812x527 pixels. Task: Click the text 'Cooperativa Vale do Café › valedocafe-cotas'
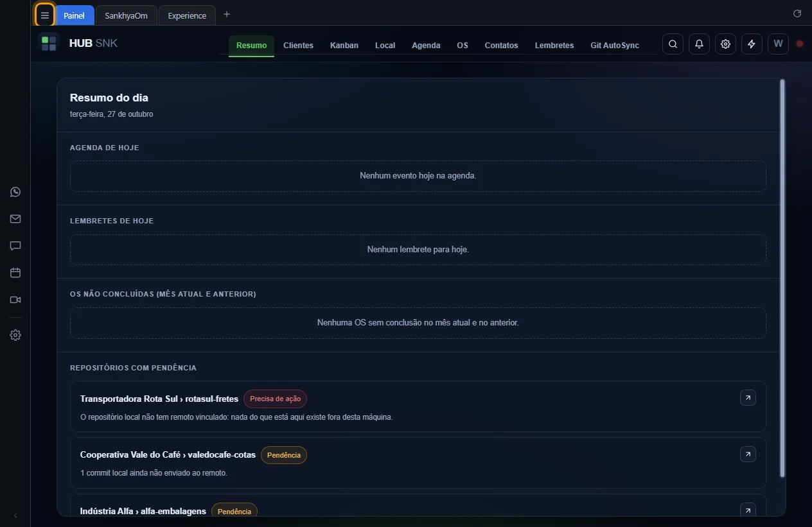pos(168,454)
